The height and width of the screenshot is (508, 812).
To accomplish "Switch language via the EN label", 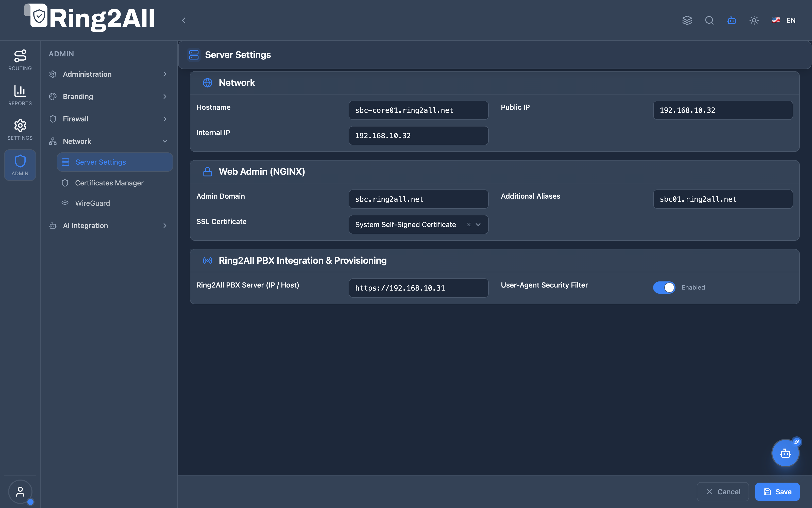I will point(791,20).
